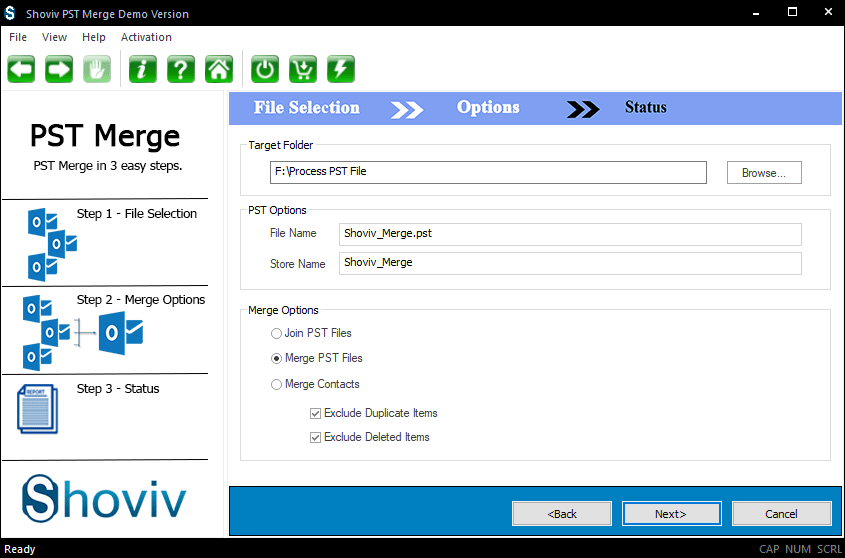The height and width of the screenshot is (558, 845).
Task: Click the stop hand toolbar icon
Action: point(96,69)
